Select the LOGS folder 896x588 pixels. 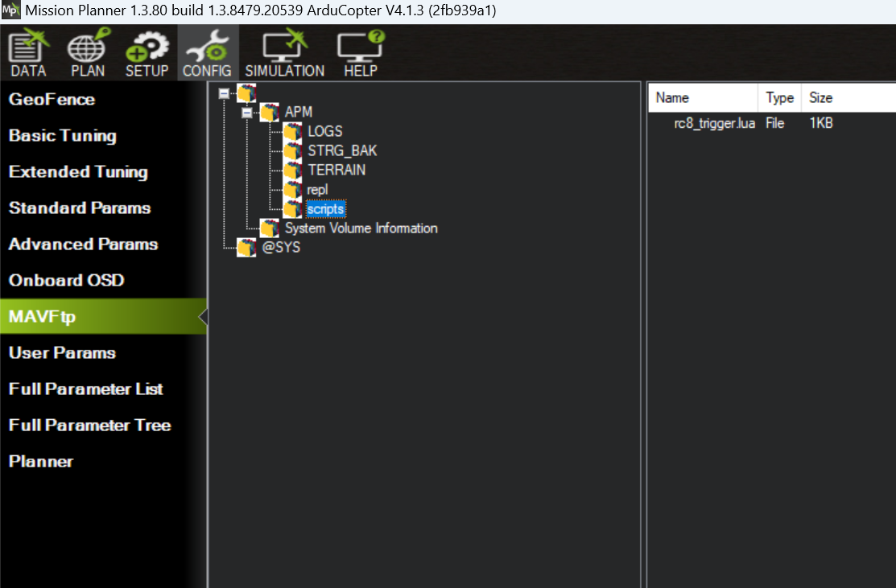(x=324, y=131)
